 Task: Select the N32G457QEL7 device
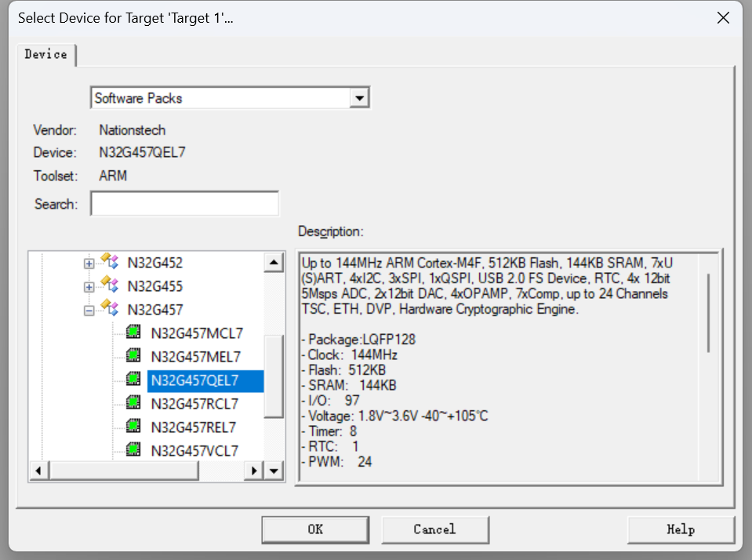[205, 381]
